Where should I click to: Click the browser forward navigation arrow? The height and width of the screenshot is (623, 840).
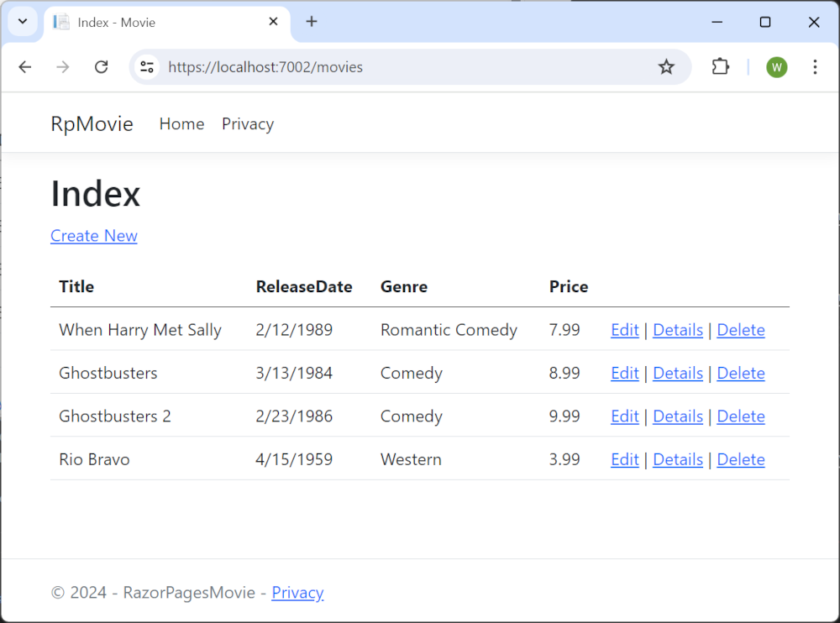coord(62,67)
